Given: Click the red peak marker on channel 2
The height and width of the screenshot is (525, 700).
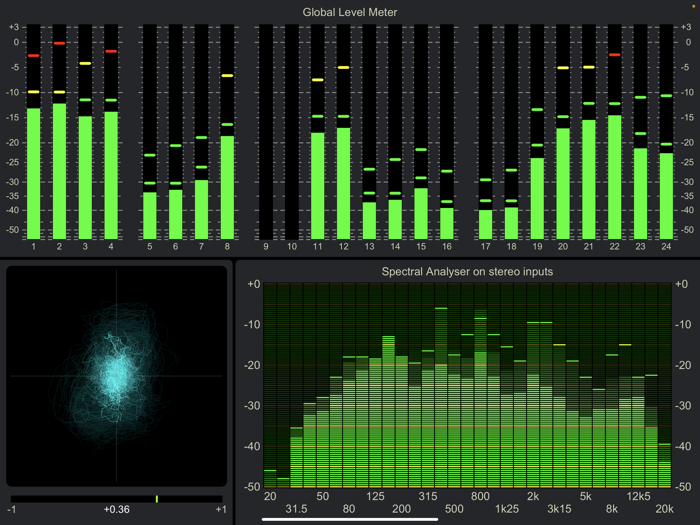Looking at the screenshot, I should tap(59, 43).
